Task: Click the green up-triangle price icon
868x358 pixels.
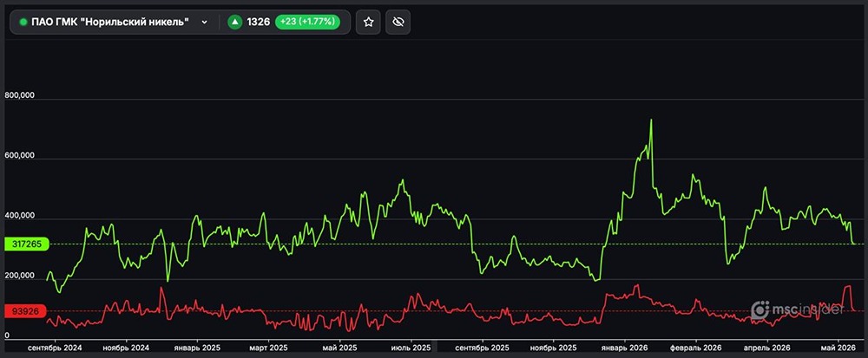Action: tap(234, 22)
